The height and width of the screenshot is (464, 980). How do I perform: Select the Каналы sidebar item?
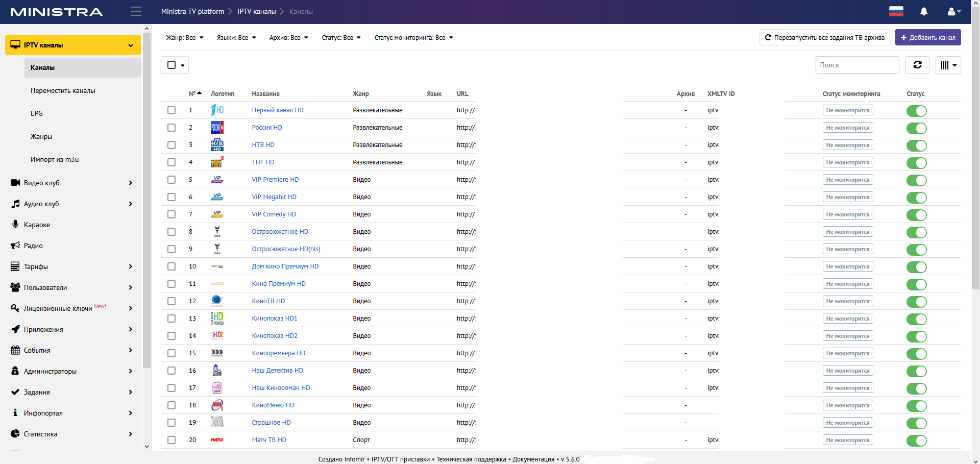(83, 67)
